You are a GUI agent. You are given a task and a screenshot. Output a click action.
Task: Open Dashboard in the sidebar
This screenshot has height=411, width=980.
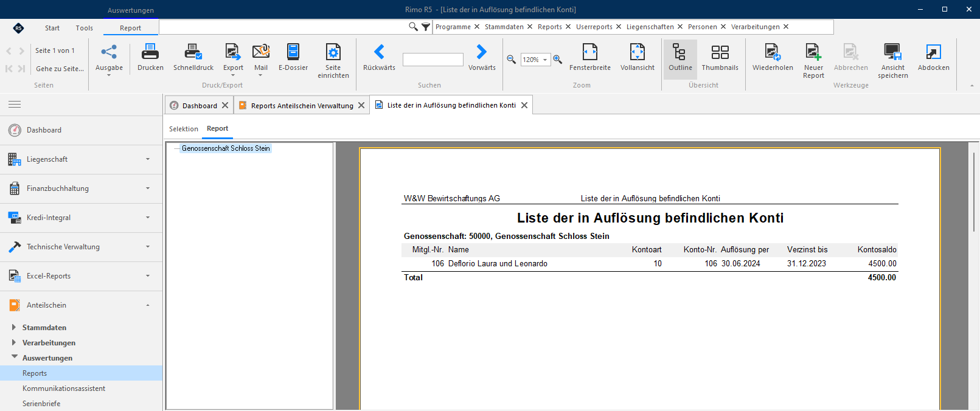tap(81, 130)
